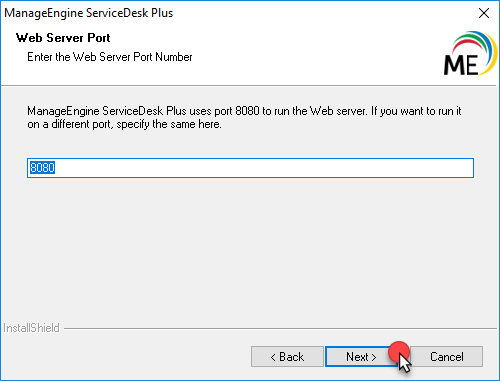Close the ManageEngine ServiceDesk Plus installer window
The image size is (500, 381).
pos(484,13)
